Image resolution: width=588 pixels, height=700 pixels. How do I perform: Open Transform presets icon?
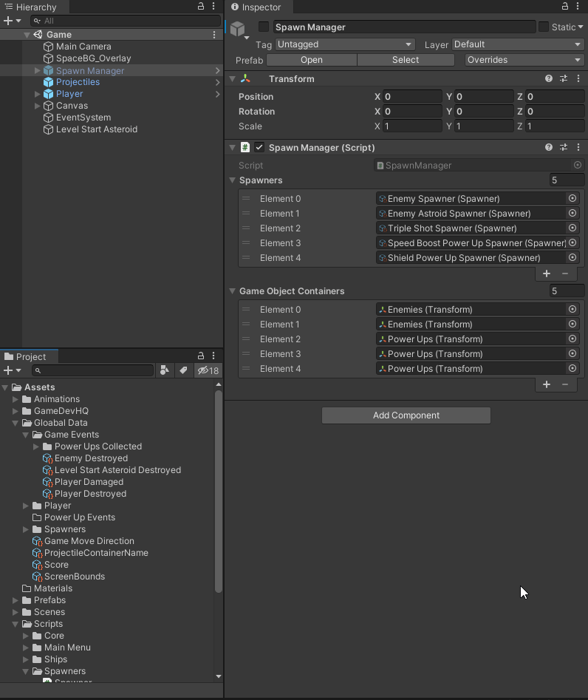point(564,78)
